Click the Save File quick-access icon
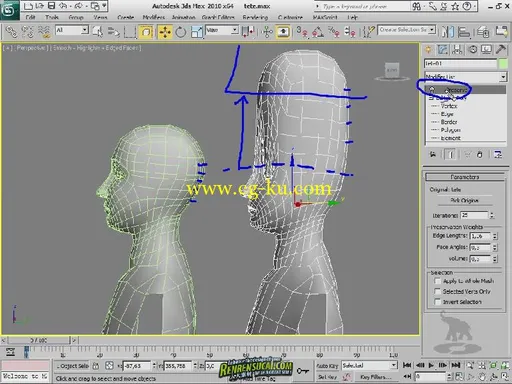 click(51, 6)
